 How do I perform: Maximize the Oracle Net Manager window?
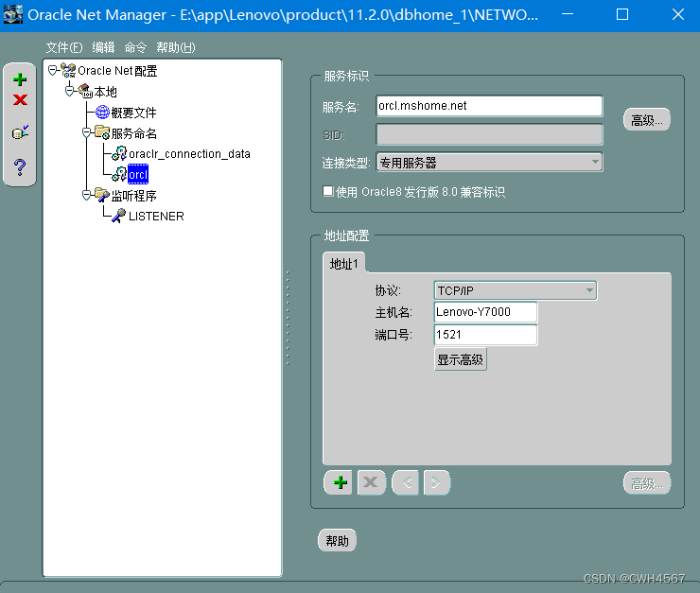[622, 15]
